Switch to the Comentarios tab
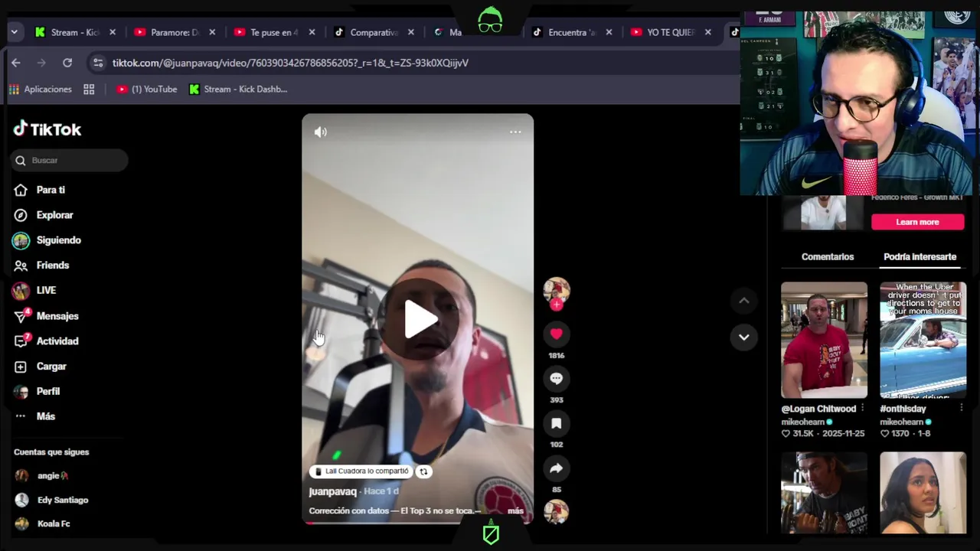The width and height of the screenshot is (980, 551). [827, 257]
